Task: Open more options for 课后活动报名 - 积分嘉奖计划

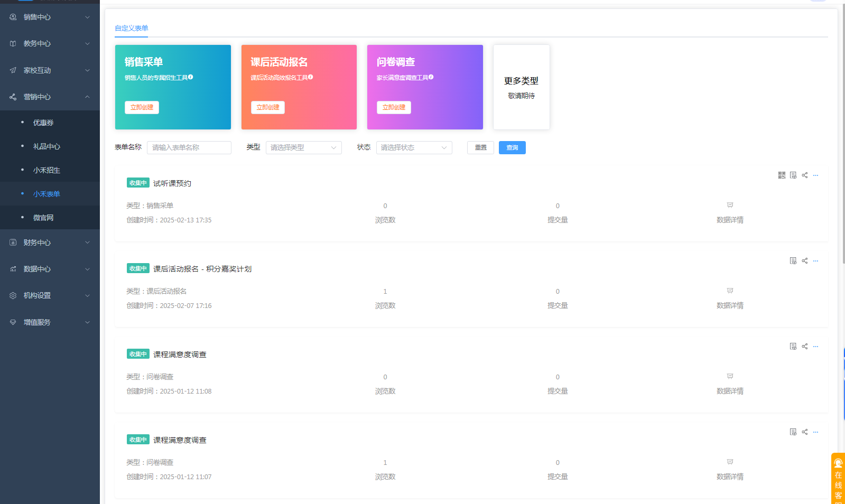Action: coord(816,261)
